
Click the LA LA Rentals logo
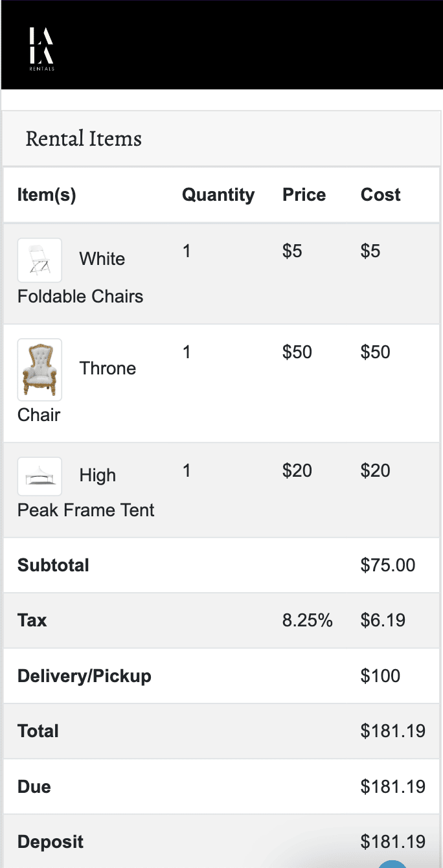pyautogui.click(x=42, y=49)
